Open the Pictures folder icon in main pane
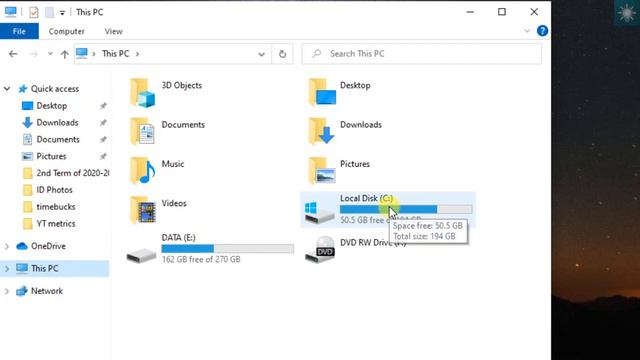 (x=322, y=171)
